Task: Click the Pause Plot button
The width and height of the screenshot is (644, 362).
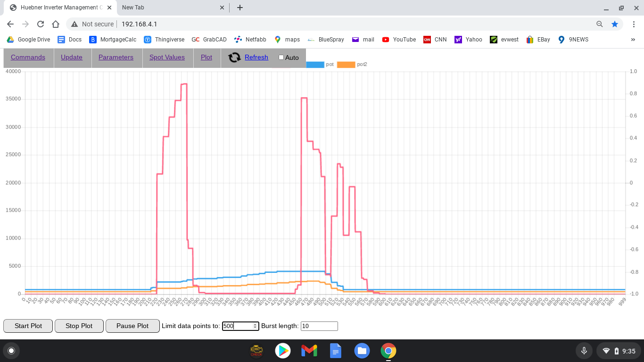Action: pos(132,326)
